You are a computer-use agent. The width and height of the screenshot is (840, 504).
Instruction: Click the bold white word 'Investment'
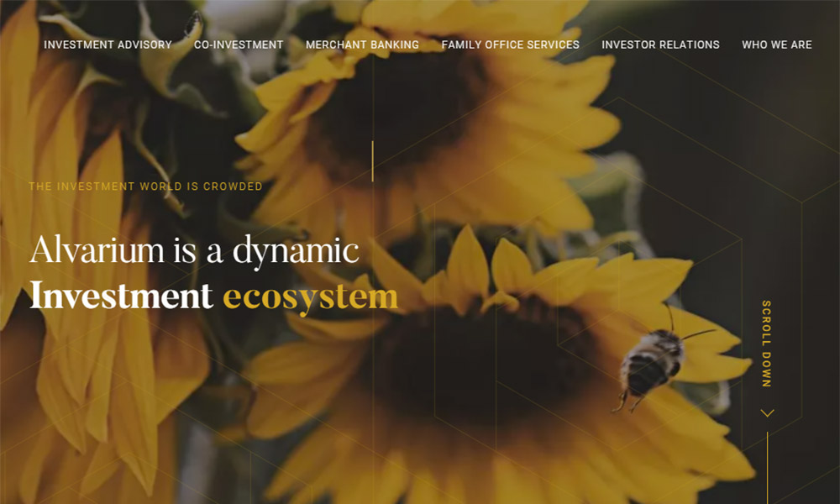pyautogui.click(x=121, y=297)
